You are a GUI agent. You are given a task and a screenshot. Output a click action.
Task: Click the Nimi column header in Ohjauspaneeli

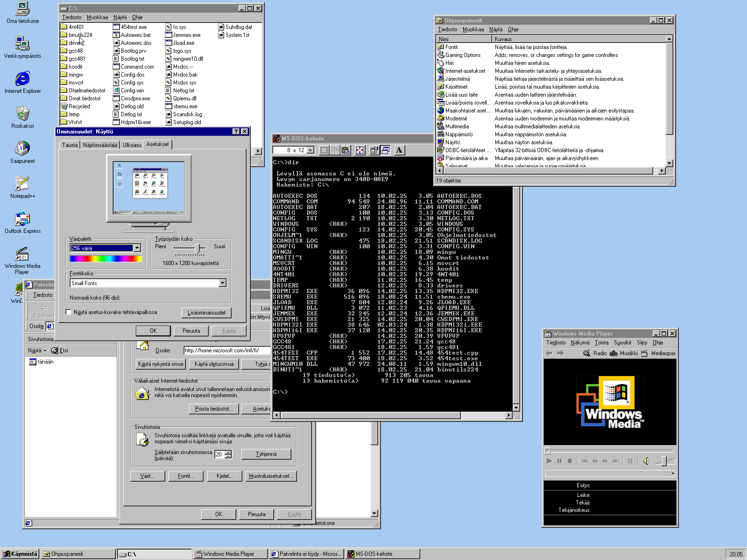[464, 39]
